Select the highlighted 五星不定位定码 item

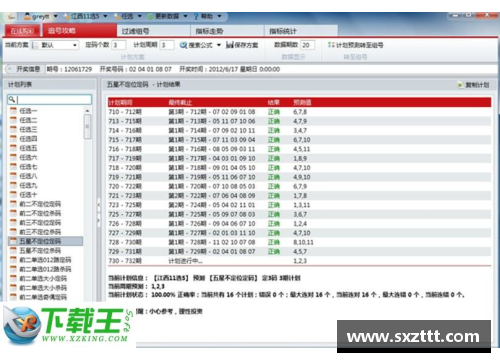click(x=45, y=241)
